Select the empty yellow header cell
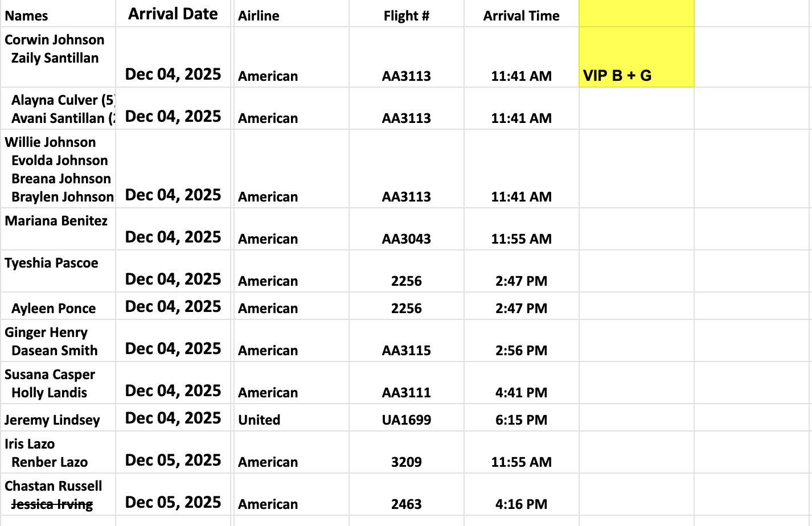This screenshot has height=526, width=812. pos(636,14)
